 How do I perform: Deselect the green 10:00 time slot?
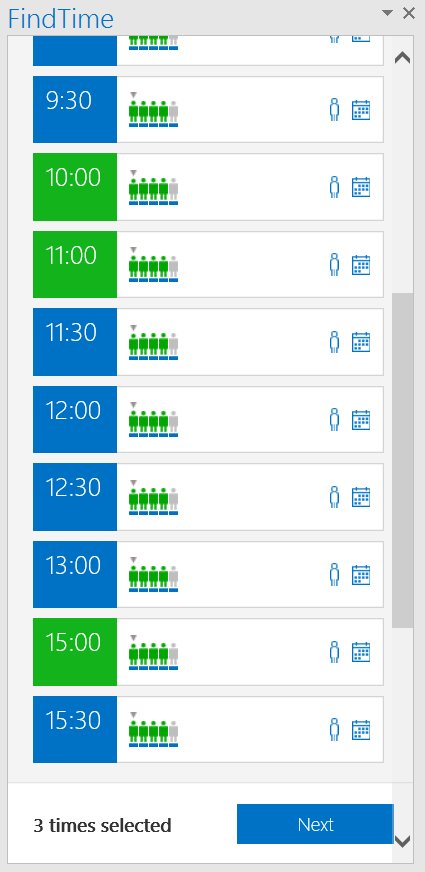(75, 187)
